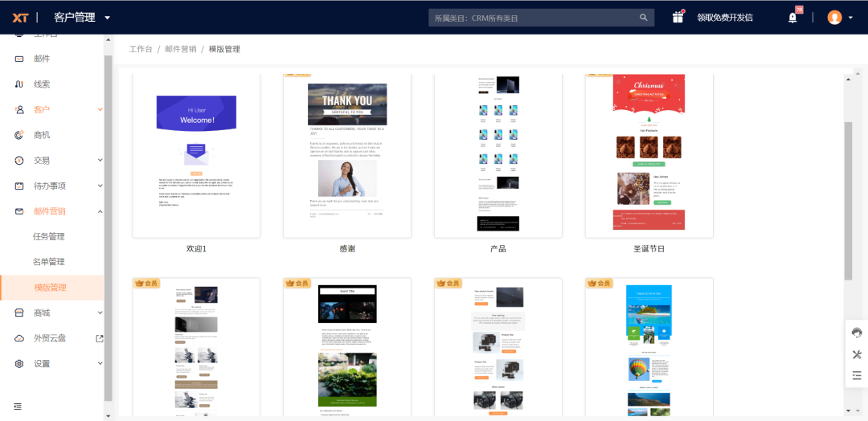This screenshot has width=868, height=421.
Task: Open the 产品 template thumbnail
Action: tap(498, 155)
